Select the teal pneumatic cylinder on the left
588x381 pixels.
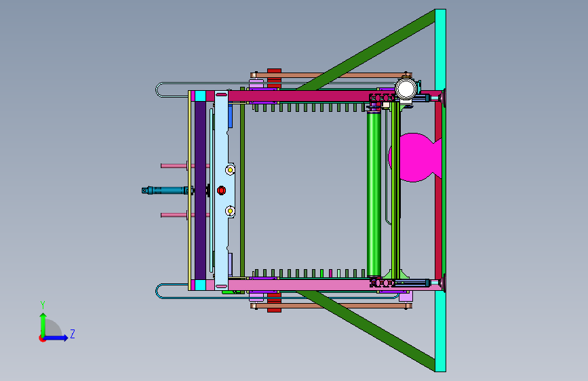point(167,190)
